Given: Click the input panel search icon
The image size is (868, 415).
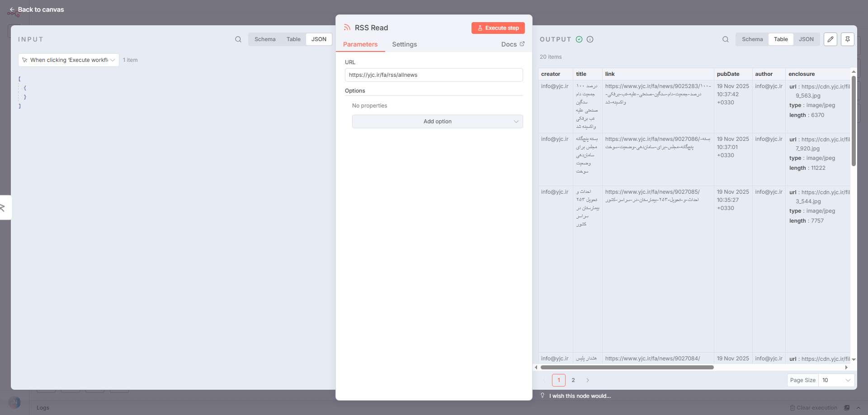Looking at the screenshot, I should (x=238, y=39).
